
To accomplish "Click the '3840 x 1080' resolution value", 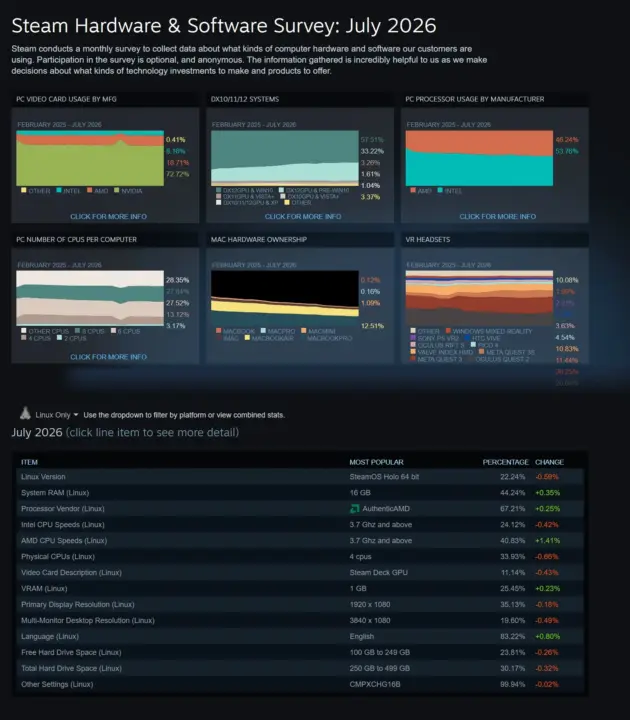I will click(370, 620).
